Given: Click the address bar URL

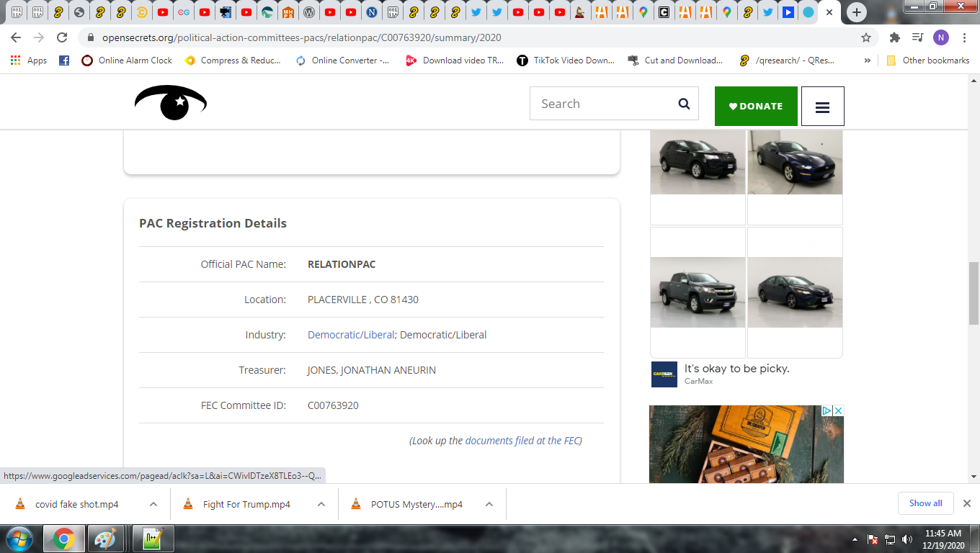Looking at the screenshot, I should tap(302, 37).
